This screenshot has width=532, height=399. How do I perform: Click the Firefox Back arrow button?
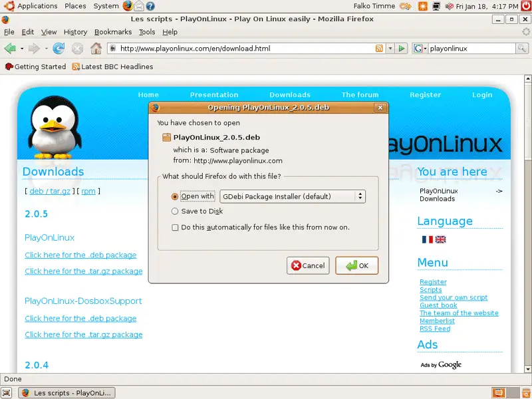[x=10, y=49]
